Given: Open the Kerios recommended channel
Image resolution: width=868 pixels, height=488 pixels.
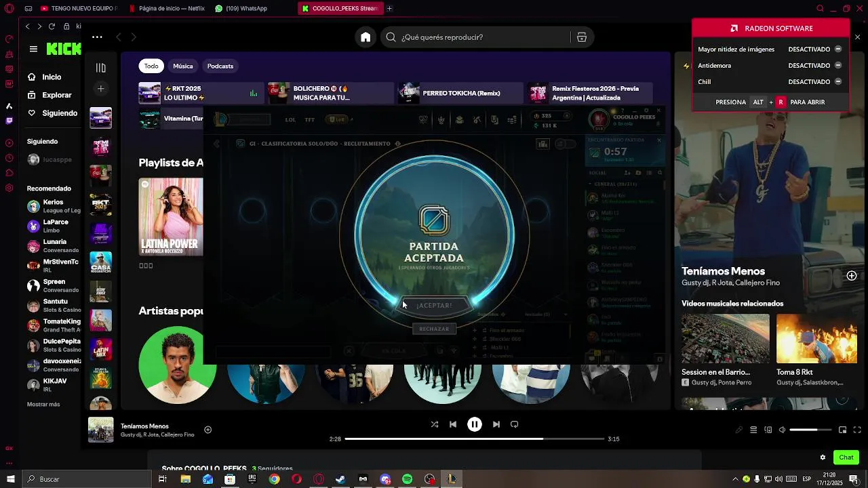Looking at the screenshot, I should (x=54, y=206).
